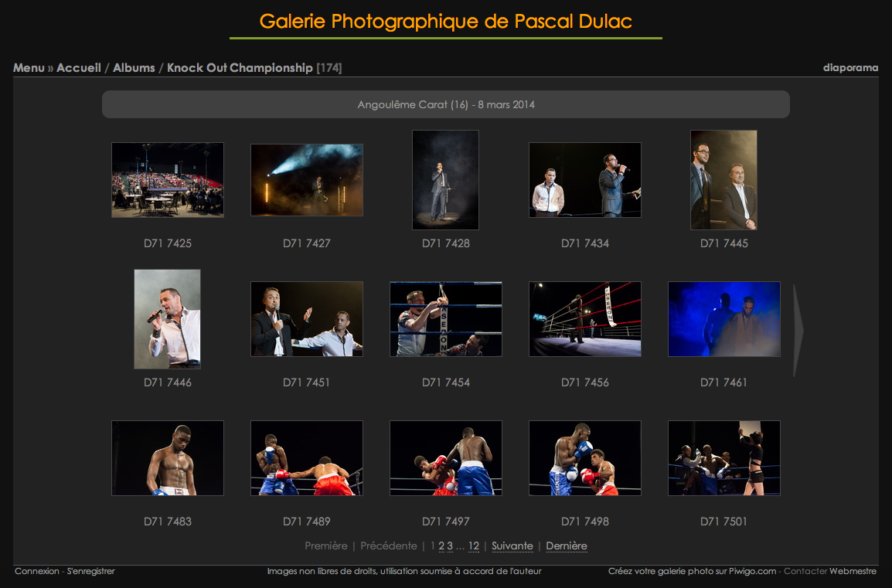The image size is (892, 588).
Task: Click the caption text "D71 7483"
Action: (168, 522)
